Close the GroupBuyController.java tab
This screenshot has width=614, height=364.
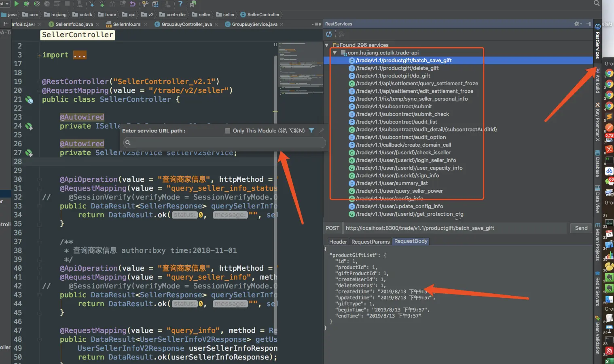pyautogui.click(x=216, y=24)
